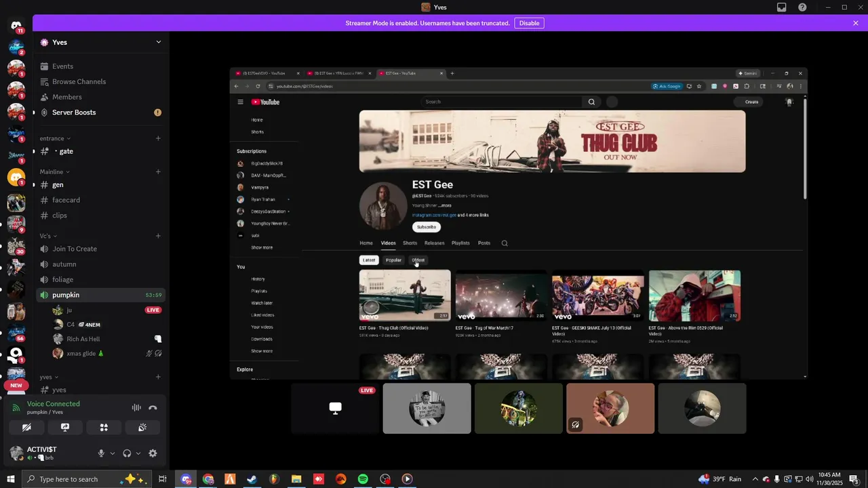Add a channel to the entrance category
The height and width of the screenshot is (488, 868).
click(x=158, y=138)
